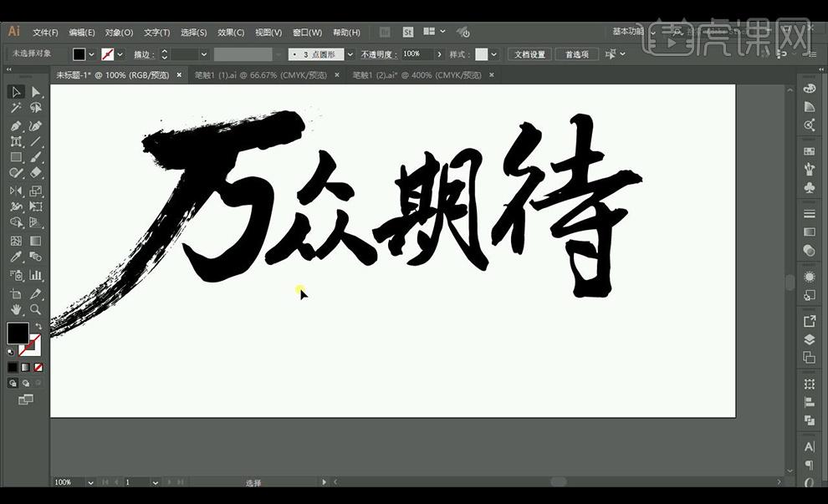Select the Blend tool

[x=35, y=257]
